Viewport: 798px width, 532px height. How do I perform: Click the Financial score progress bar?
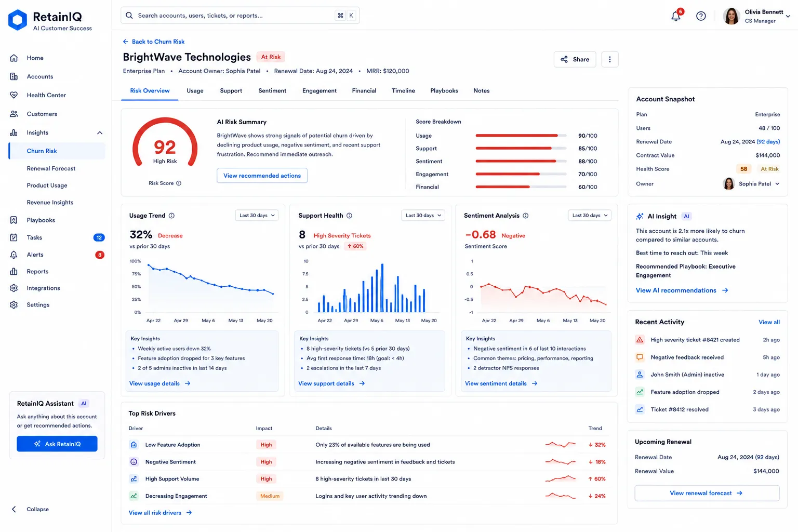point(521,187)
